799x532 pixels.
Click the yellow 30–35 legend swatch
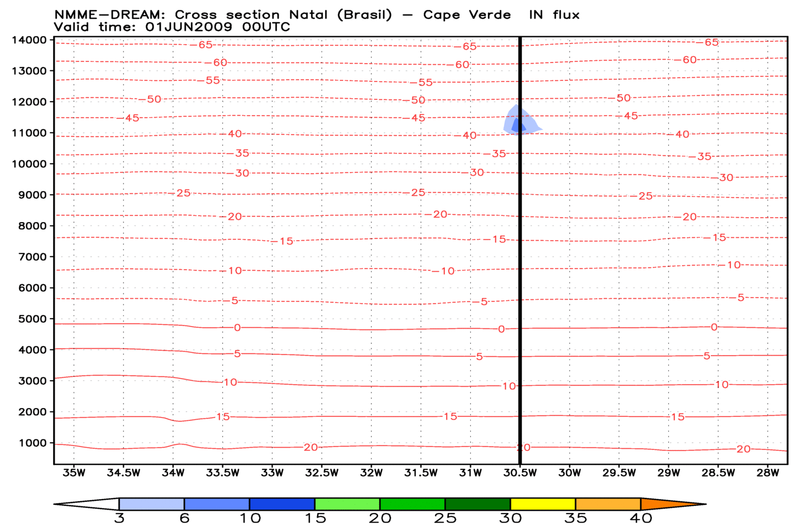[x=543, y=504]
